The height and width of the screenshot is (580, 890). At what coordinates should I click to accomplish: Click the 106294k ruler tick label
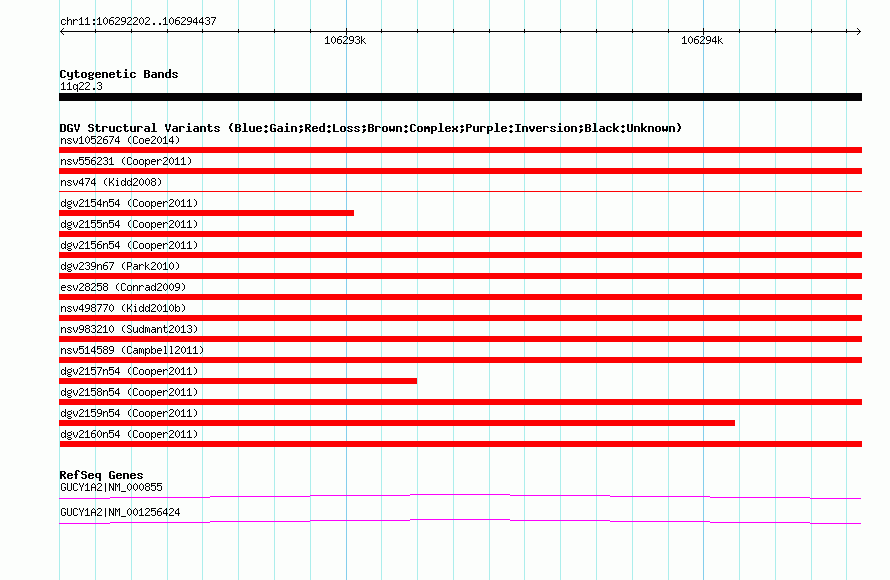(702, 40)
